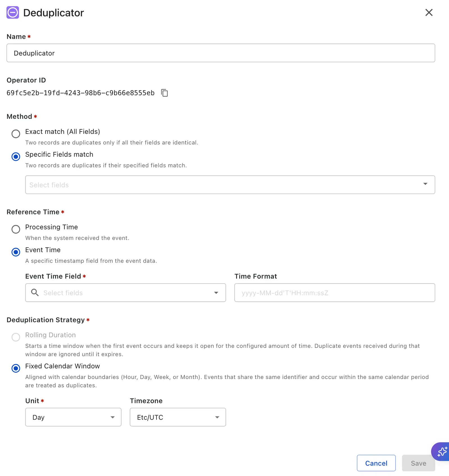Click the search icon in Event Time Field
This screenshot has width=449, height=476.
pos(35,293)
